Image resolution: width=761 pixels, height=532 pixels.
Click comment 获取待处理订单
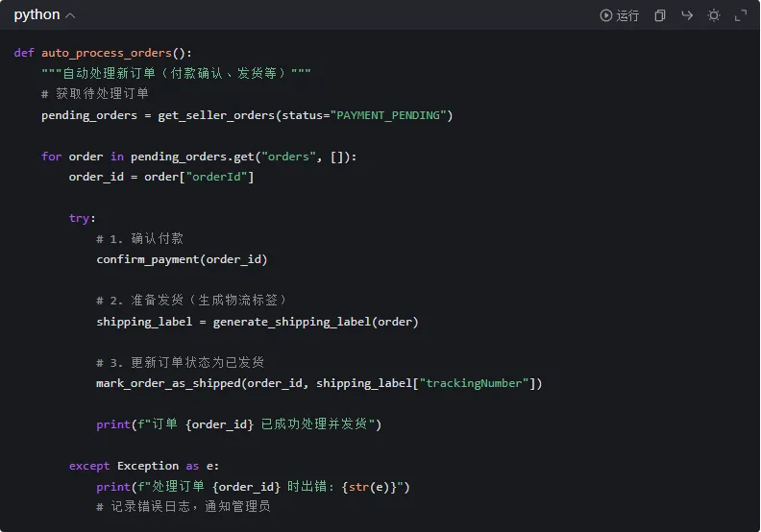click(95, 93)
